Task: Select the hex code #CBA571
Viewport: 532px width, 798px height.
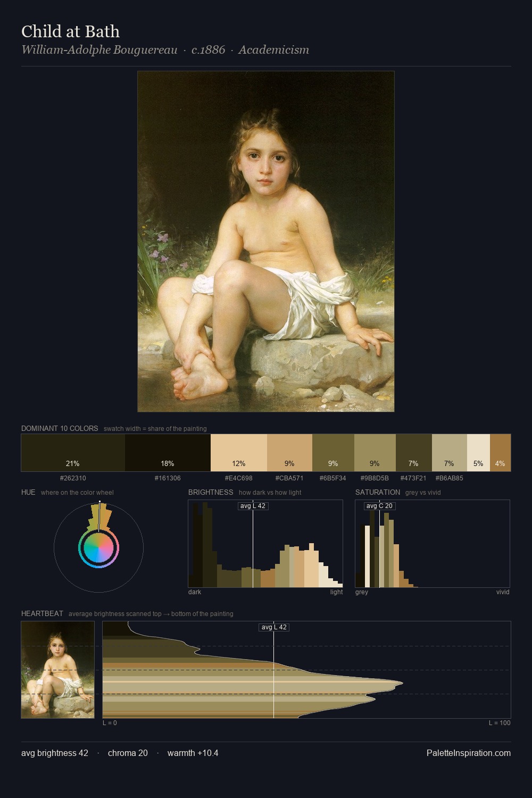Action: (289, 478)
